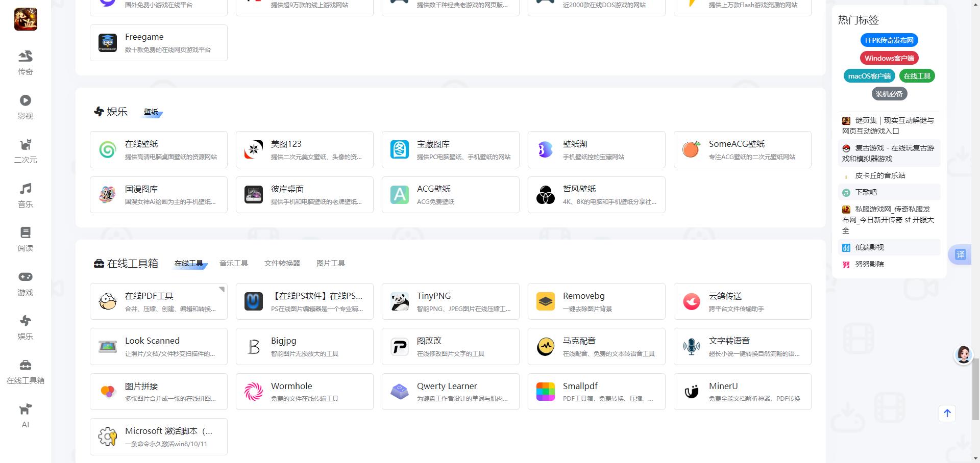Click the 美图123 card icon
The width and height of the screenshot is (980, 463).
(x=254, y=150)
